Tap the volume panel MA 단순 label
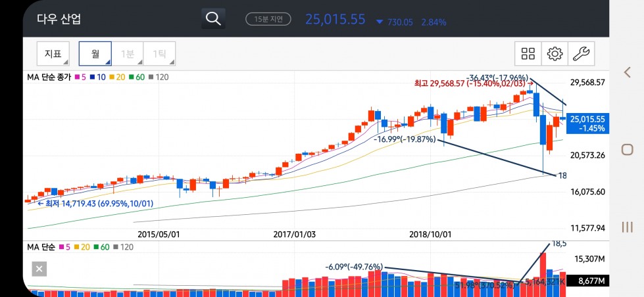This screenshot has height=297, width=644. [x=41, y=247]
